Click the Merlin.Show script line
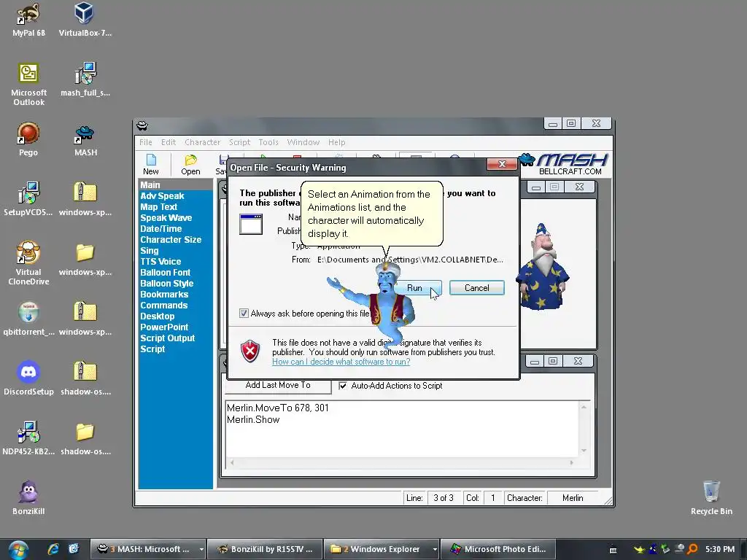Screen dimensions: 747x560 [x=253, y=419]
